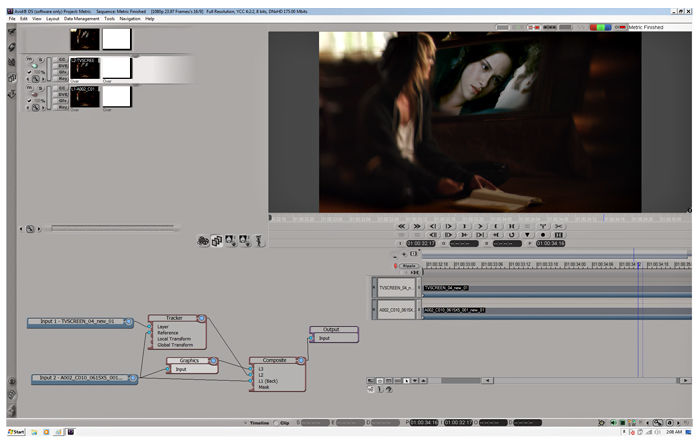Select the Clip radio option in status bar
The height and width of the screenshot is (445, 700).
pos(282,423)
